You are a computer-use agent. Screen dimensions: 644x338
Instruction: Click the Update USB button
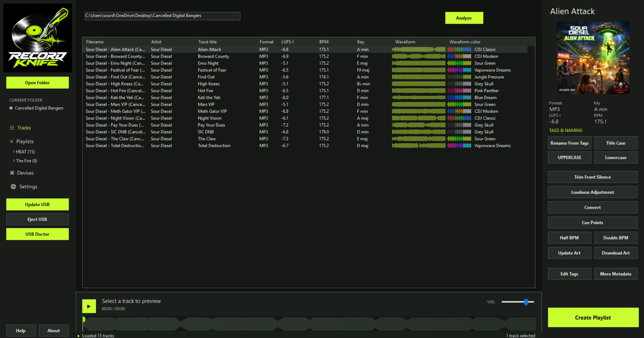[x=37, y=204]
